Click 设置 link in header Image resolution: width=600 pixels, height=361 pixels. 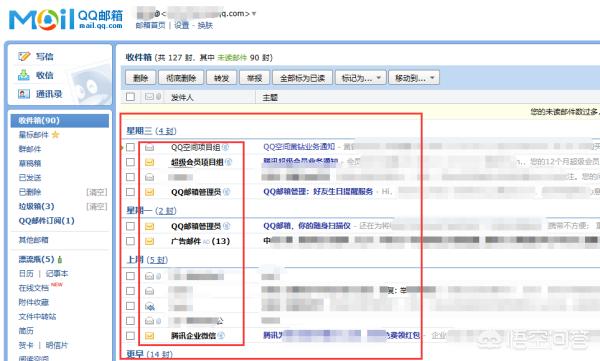tap(182, 25)
